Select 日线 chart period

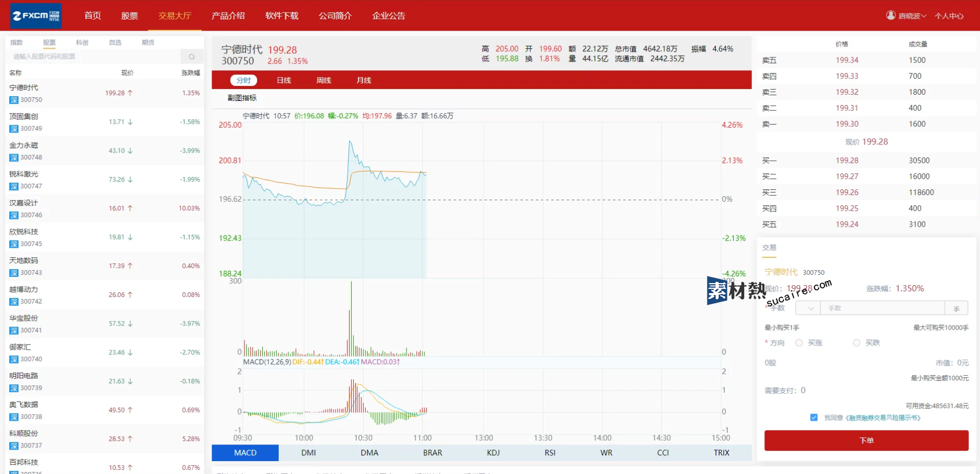(x=284, y=80)
